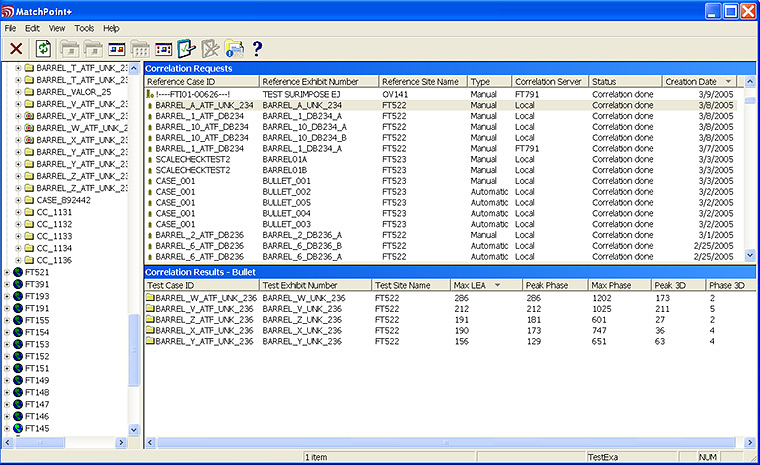The image size is (760, 465).
Task: Click the globe icon beside FT521
Action: point(18,272)
